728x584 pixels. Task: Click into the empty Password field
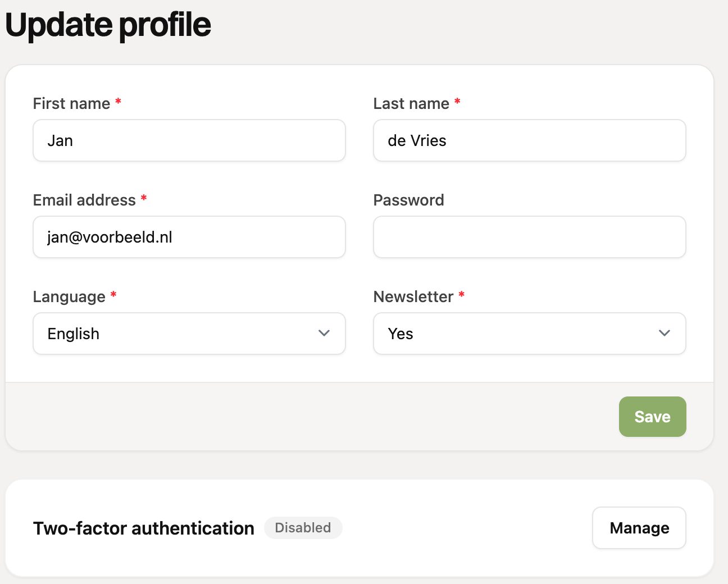(530, 237)
